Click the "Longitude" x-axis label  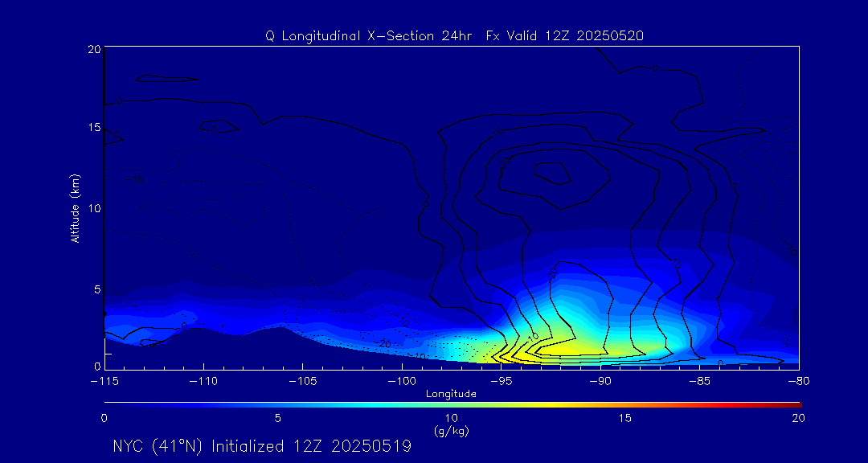point(451,394)
